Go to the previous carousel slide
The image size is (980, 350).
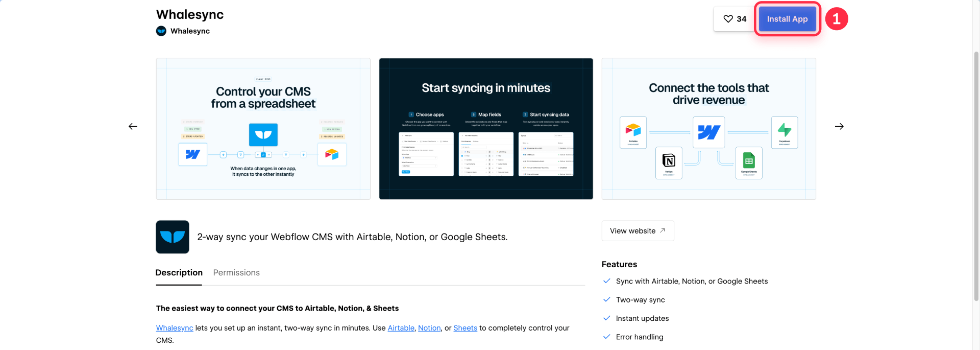point(133,126)
